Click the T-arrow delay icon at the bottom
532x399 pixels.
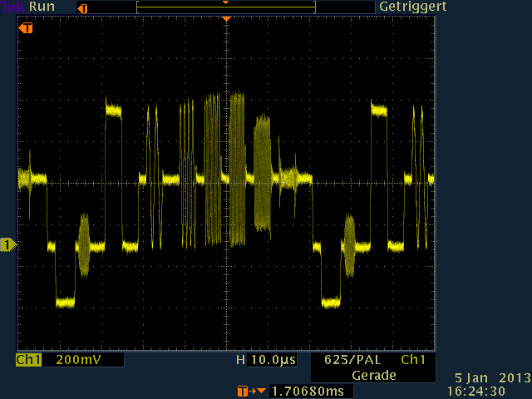click(251, 391)
